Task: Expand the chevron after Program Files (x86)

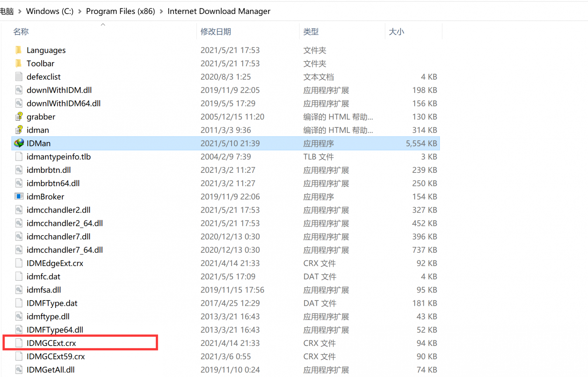Action: coord(161,12)
